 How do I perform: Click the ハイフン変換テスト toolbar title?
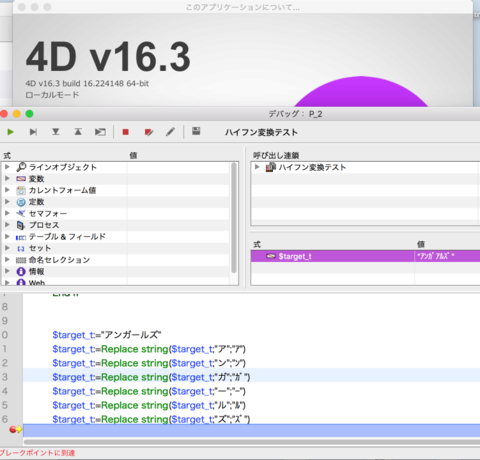[x=261, y=132]
